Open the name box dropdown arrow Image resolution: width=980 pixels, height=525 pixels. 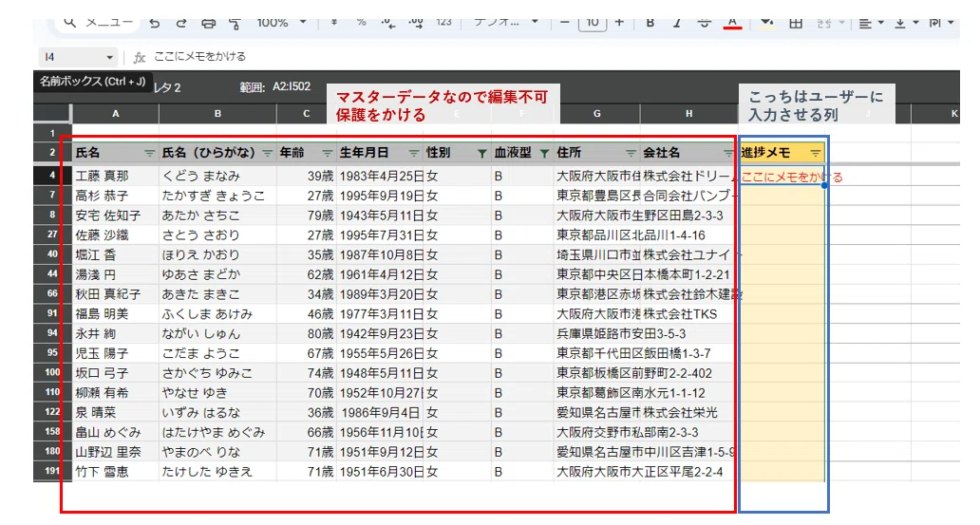(109, 58)
